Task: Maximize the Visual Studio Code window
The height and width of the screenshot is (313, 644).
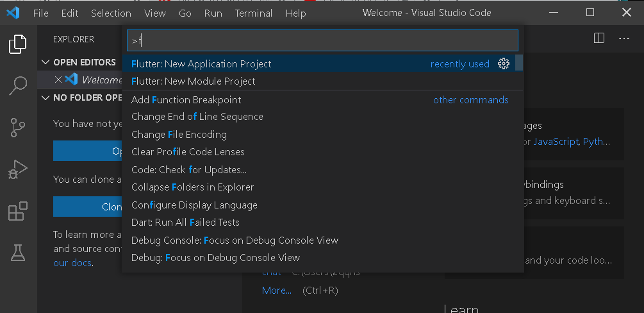Action: (x=590, y=13)
